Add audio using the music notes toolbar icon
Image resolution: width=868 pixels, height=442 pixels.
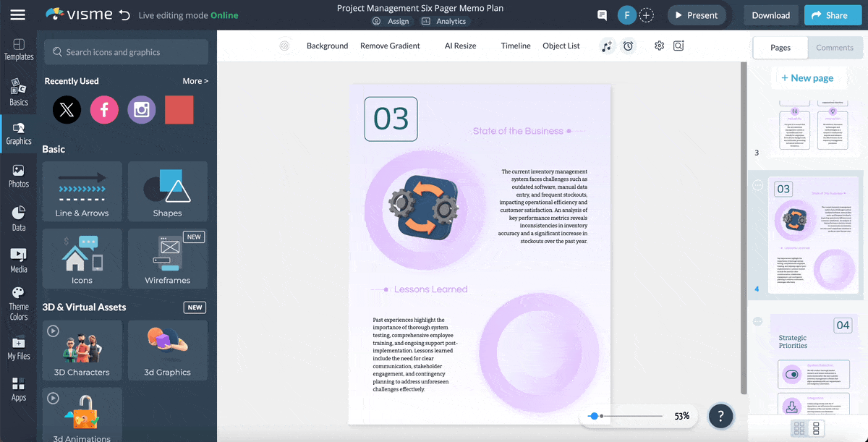coord(607,46)
